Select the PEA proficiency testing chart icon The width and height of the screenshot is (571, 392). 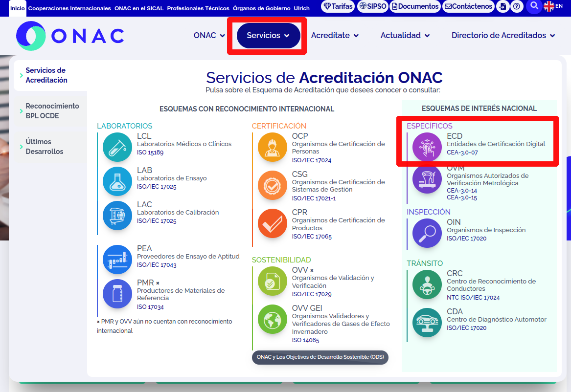point(117,259)
